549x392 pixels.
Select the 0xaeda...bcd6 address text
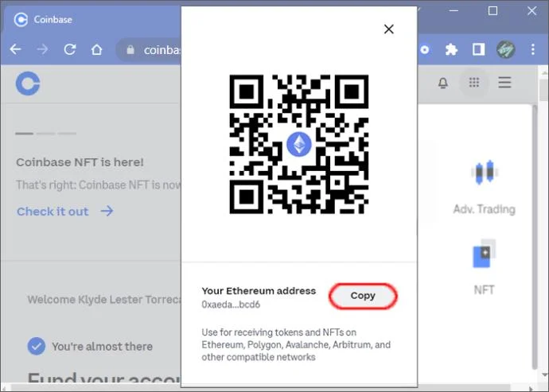(x=231, y=305)
